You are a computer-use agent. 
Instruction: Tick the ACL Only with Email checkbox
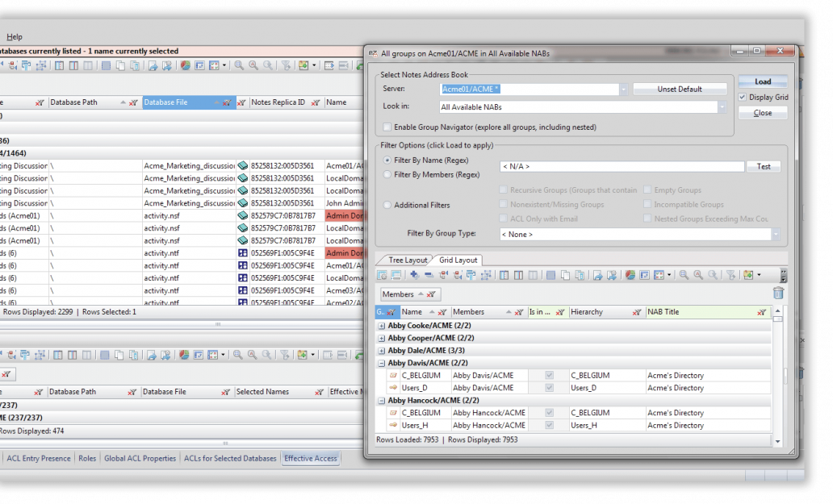[503, 218]
